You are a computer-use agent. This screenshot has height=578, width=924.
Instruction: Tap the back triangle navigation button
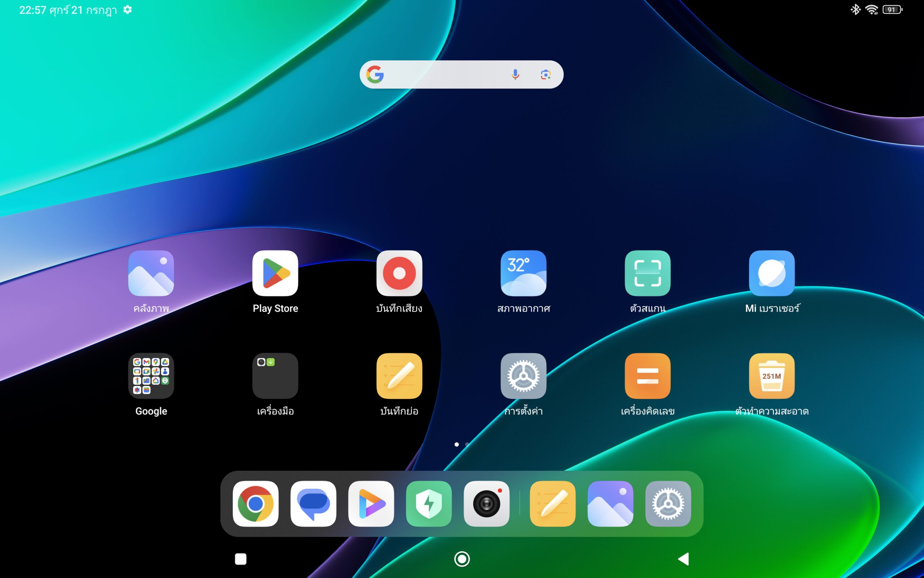(684, 559)
